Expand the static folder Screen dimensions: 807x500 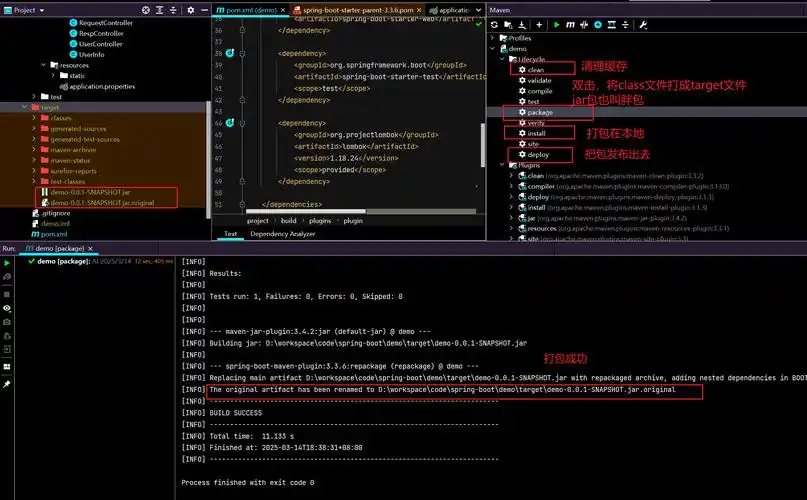[53, 75]
